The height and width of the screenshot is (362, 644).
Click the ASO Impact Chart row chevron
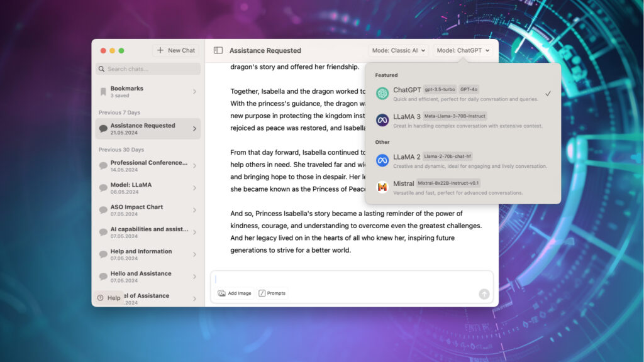coord(195,210)
